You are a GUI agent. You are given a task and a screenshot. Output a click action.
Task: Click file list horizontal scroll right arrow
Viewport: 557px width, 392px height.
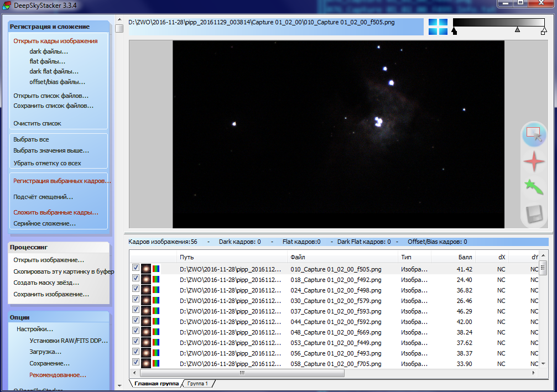point(534,373)
